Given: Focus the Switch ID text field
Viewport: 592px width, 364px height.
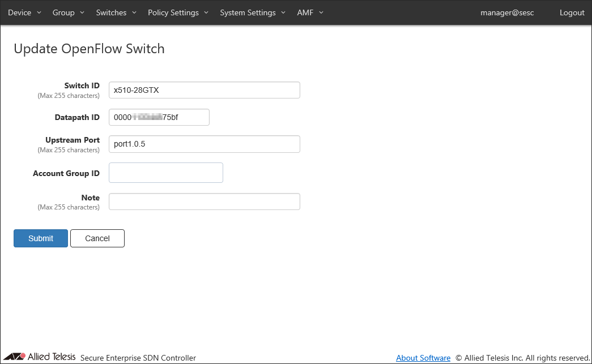Looking at the screenshot, I should coord(204,90).
